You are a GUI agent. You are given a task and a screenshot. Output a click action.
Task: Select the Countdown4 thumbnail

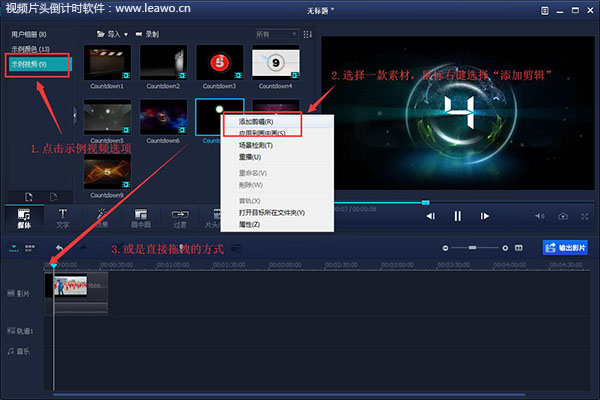(x=276, y=62)
